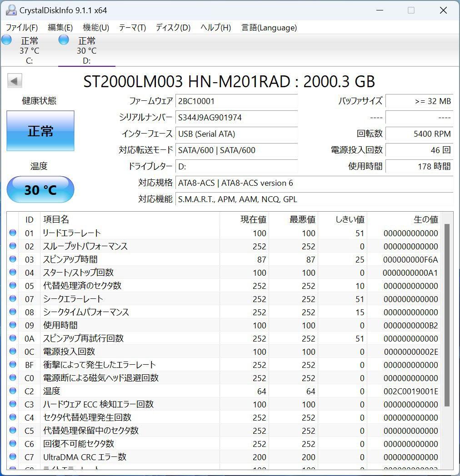Click the status dot for UltraDMA CRC エラー数 row

click(x=13, y=456)
